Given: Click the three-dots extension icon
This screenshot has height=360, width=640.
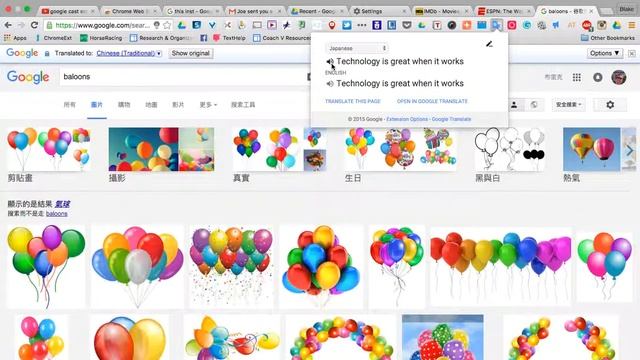Looking at the screenshot, I should (362, 25).
